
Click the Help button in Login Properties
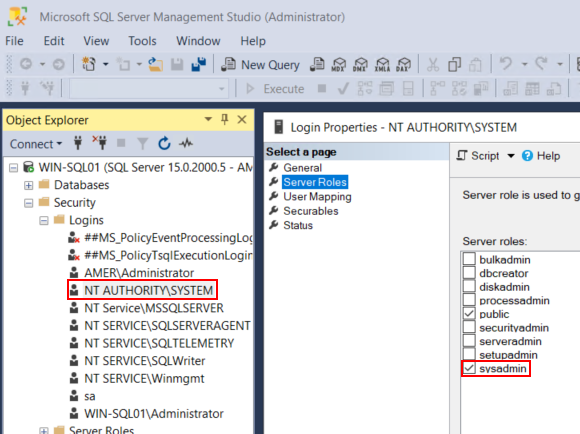[x=541, y=156]
